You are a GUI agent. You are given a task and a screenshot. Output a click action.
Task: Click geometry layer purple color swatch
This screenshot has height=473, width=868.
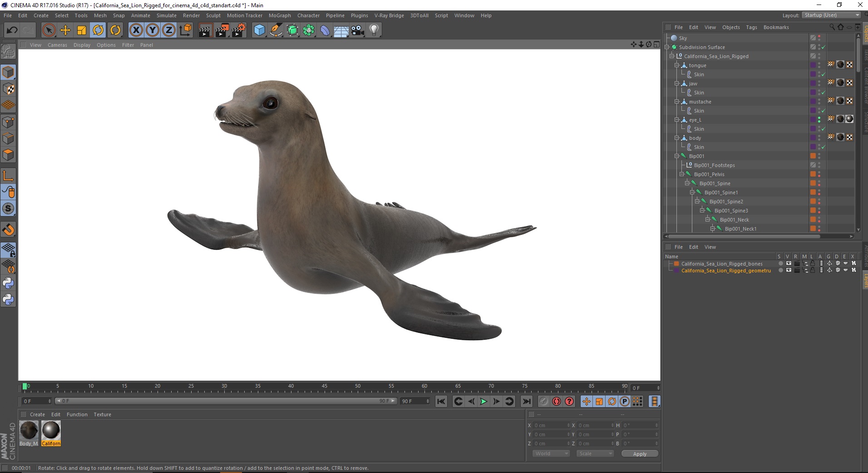676,271
